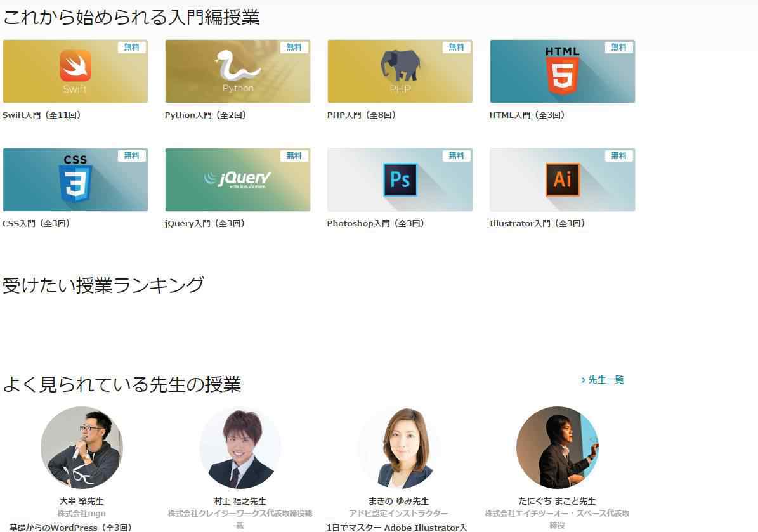
Task: Tap the 無料 badge on the PHP card
Action: [456, 47]
